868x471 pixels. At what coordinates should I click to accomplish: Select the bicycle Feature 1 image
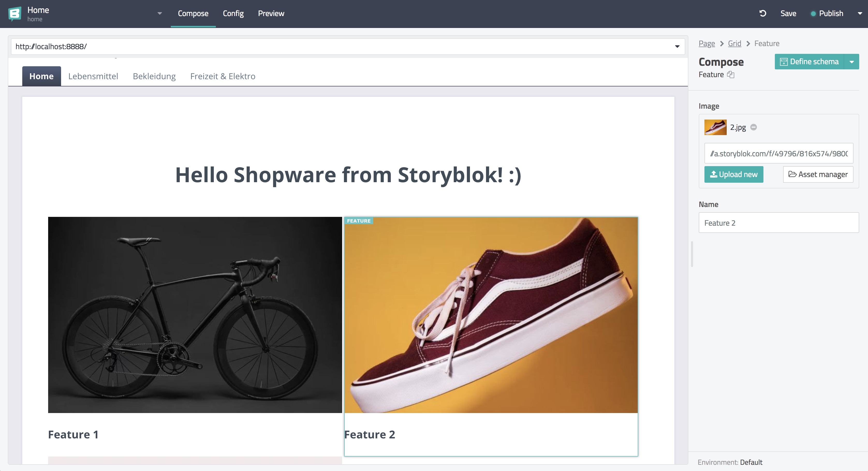click(195, 315)
